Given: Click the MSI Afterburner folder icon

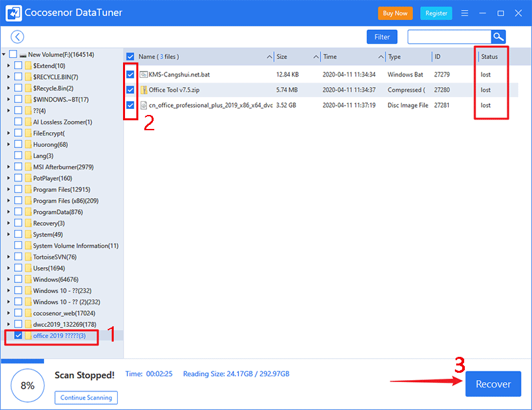Looking at the screenshot, I should [x=28, y=167].
